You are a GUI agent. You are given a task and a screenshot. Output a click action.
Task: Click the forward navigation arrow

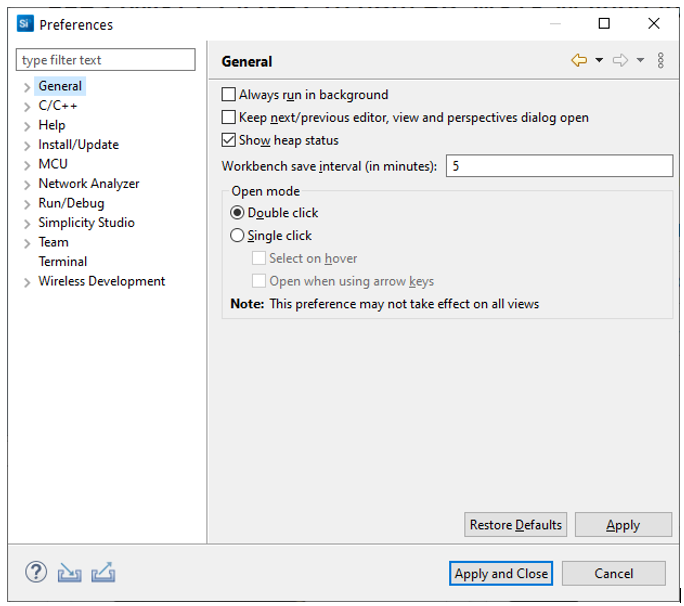point(620,61)
